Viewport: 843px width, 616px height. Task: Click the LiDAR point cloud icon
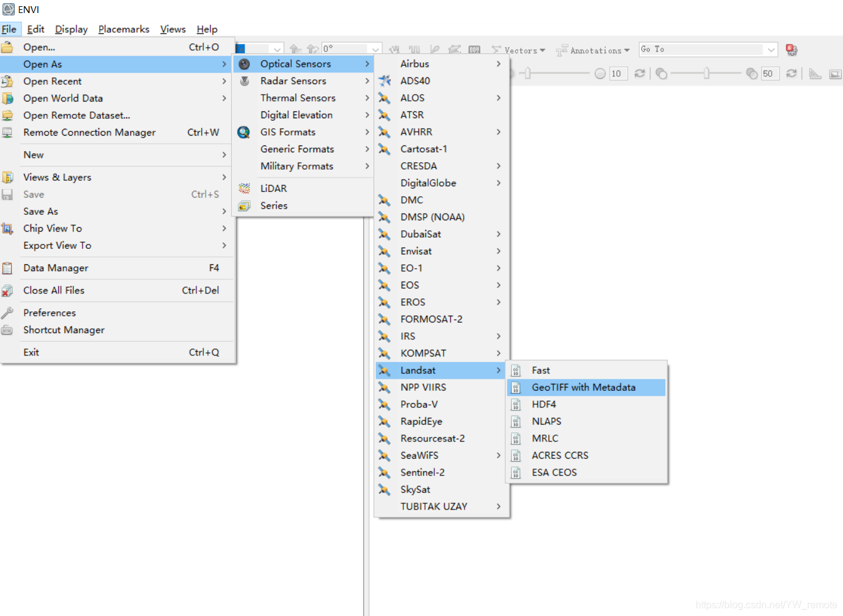pyautogui.click(x=245, y=188)
